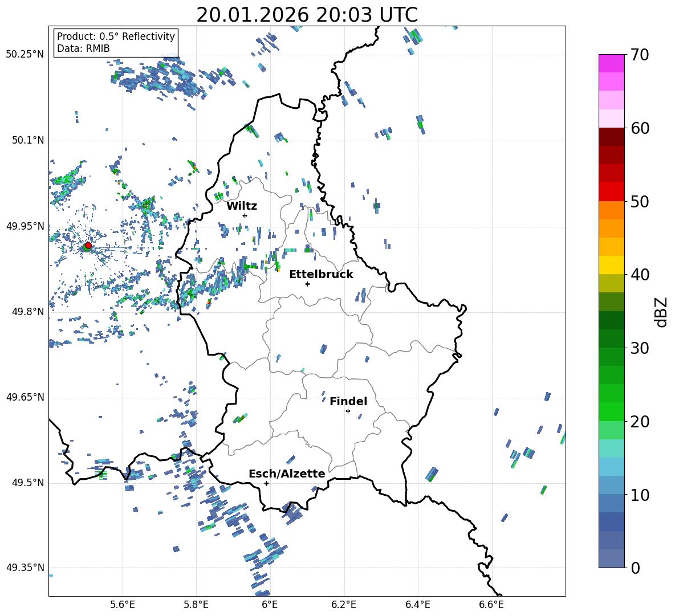The image size is (675, 616).
Task: Click the cross marker below Ettelbruck
Action: click(307, 284)
